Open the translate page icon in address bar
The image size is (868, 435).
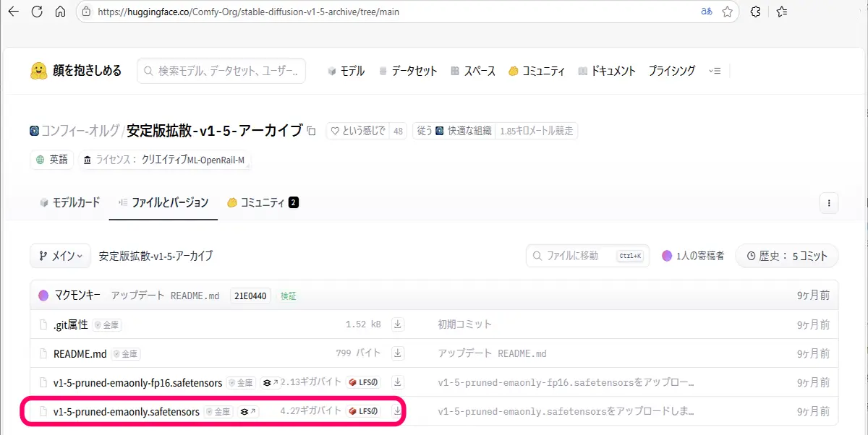point(706,12)
